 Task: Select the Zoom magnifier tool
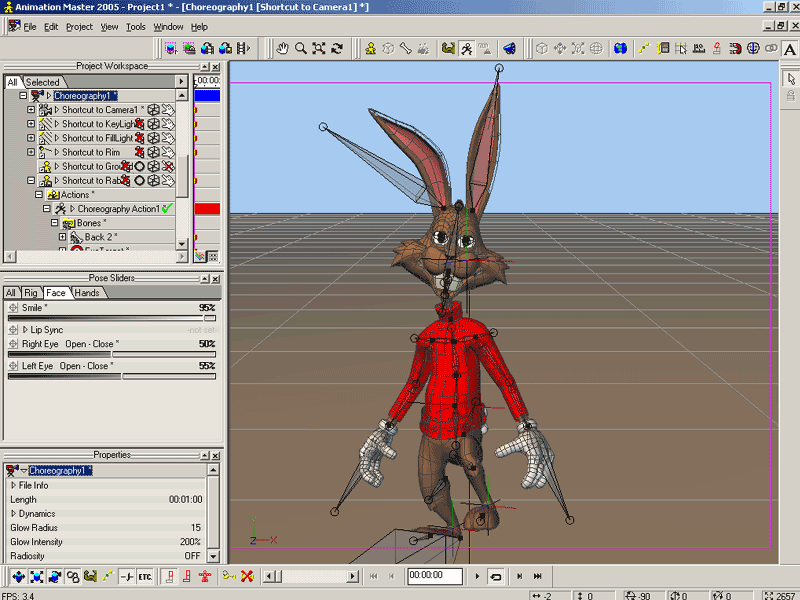[301, 48]
